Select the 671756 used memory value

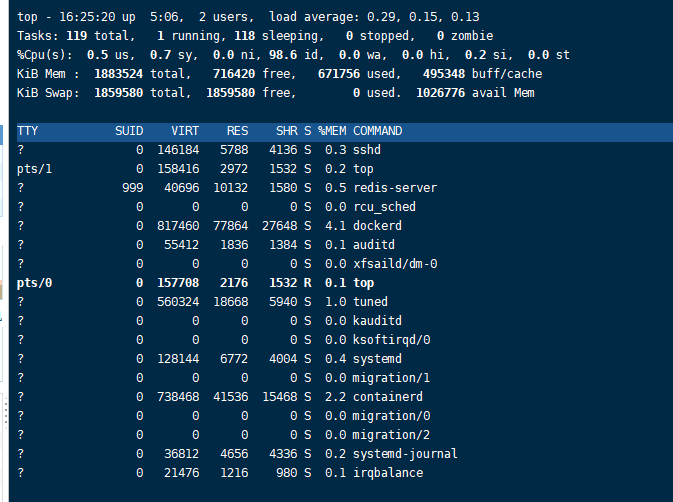pos(339,74)
